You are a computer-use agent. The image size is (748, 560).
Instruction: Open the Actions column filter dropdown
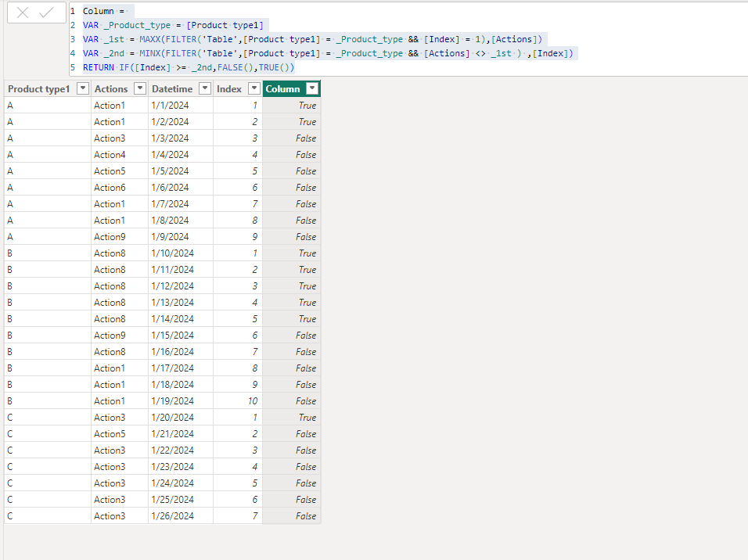tap(140, 88)
